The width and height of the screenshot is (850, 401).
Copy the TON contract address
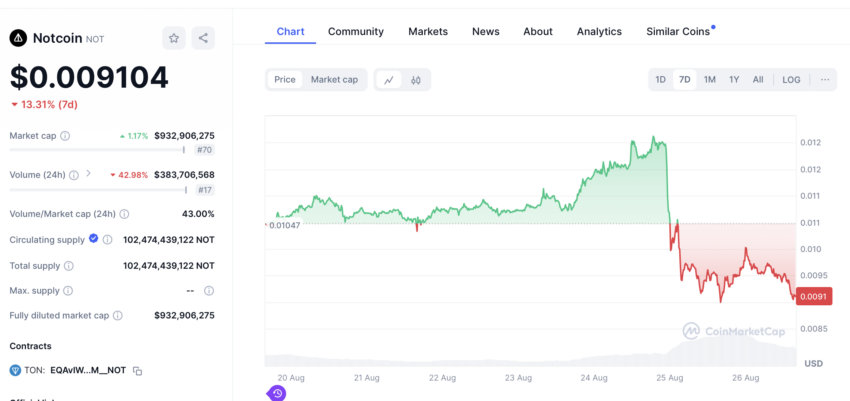click(x=138, y=371)
